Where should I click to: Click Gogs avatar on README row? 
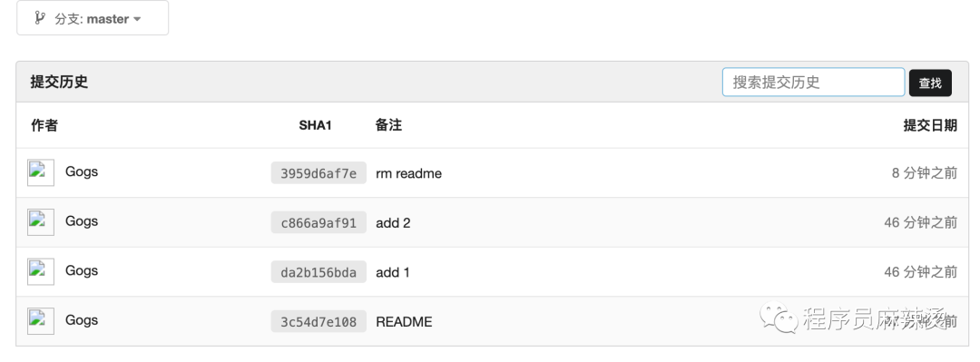[x=41, y=321]
